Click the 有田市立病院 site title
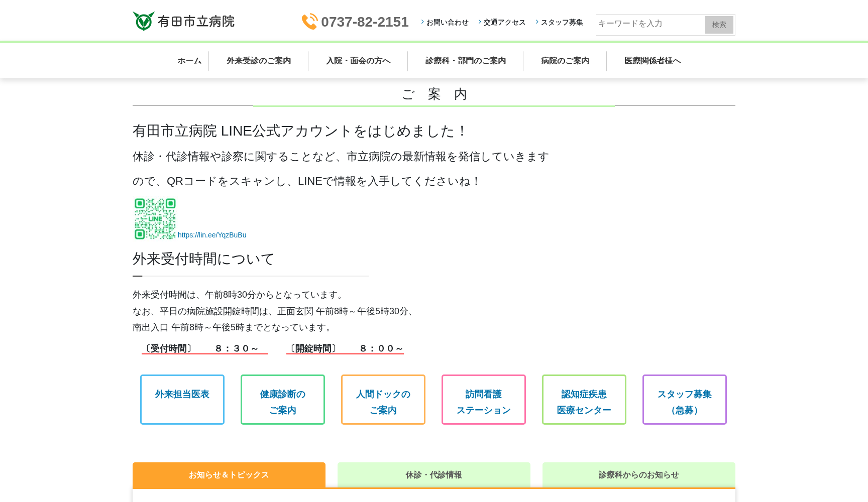 (x=196, y=22)
